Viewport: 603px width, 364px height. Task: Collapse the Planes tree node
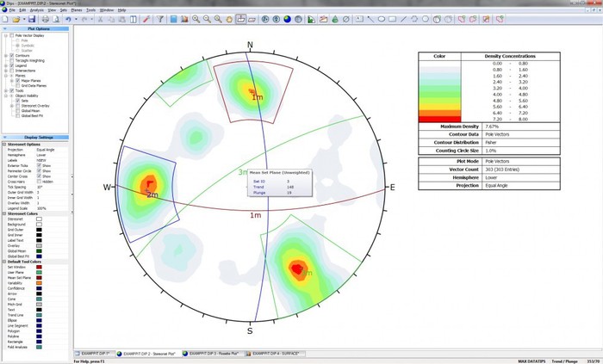(x=4, y=75)
